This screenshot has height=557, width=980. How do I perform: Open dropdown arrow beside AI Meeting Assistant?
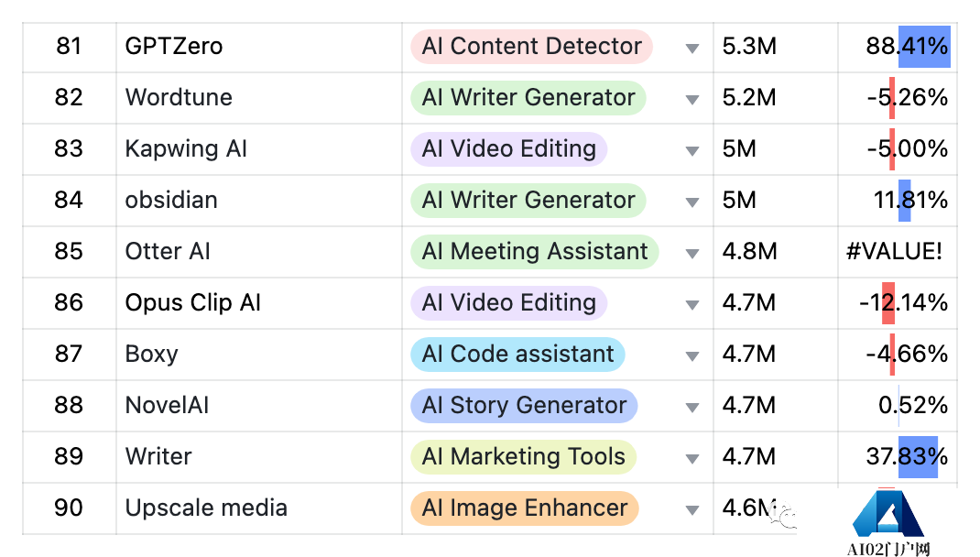pyautogui.click(x=691, y=253)
